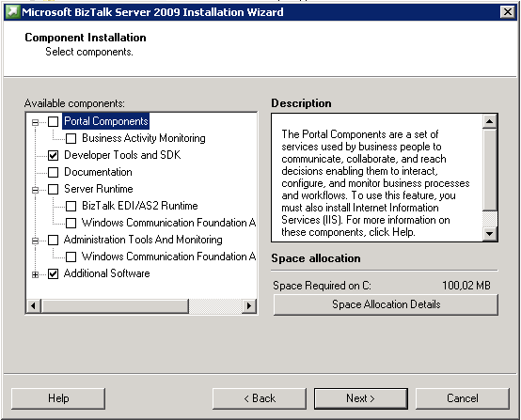The image size is (521, 420).
Task: Click the BizTalk installer title bar icon
Action: coord(12,12)
